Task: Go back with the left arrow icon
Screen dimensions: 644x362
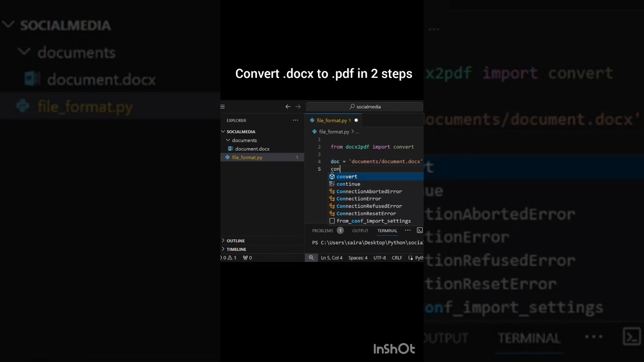Action: [288, 107]
